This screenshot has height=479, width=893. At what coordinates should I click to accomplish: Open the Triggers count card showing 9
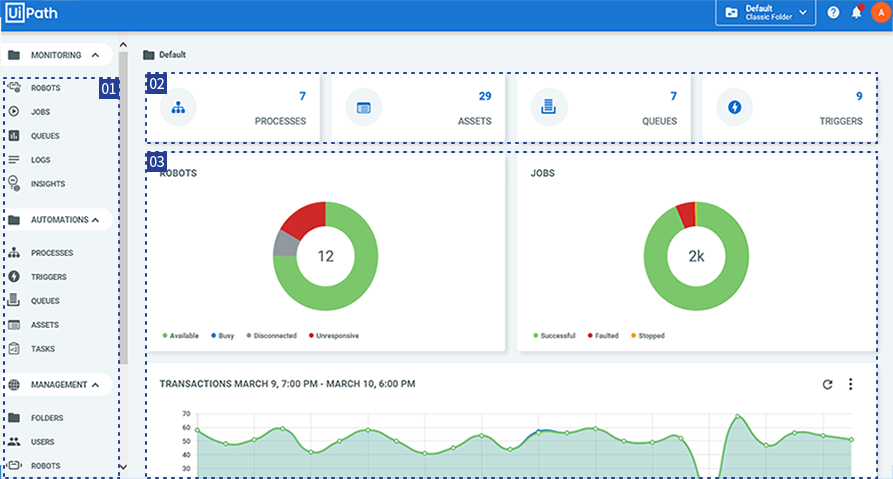pyautogui.click(x=789, y=107)
